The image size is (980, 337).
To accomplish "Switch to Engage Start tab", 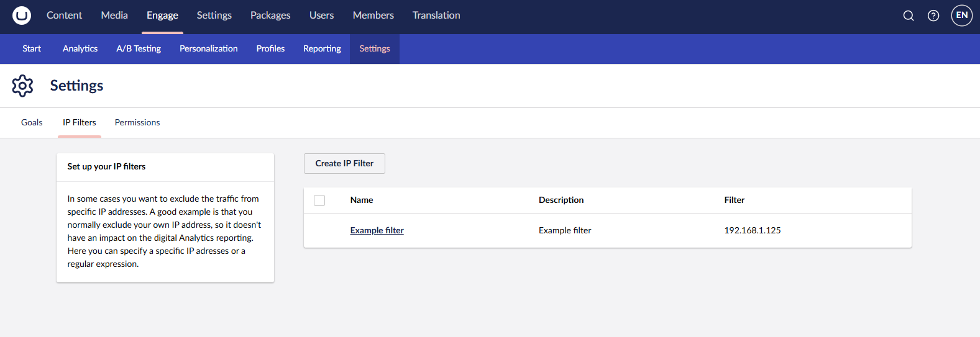I will (x=32, y=48).
